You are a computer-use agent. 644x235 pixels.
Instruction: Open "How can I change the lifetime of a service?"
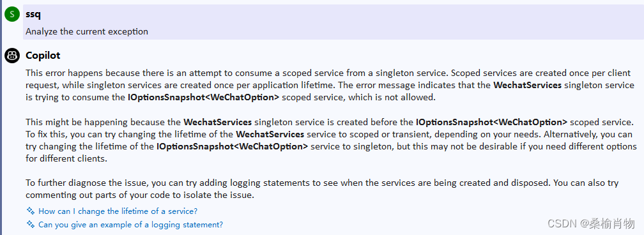[118, 211]
